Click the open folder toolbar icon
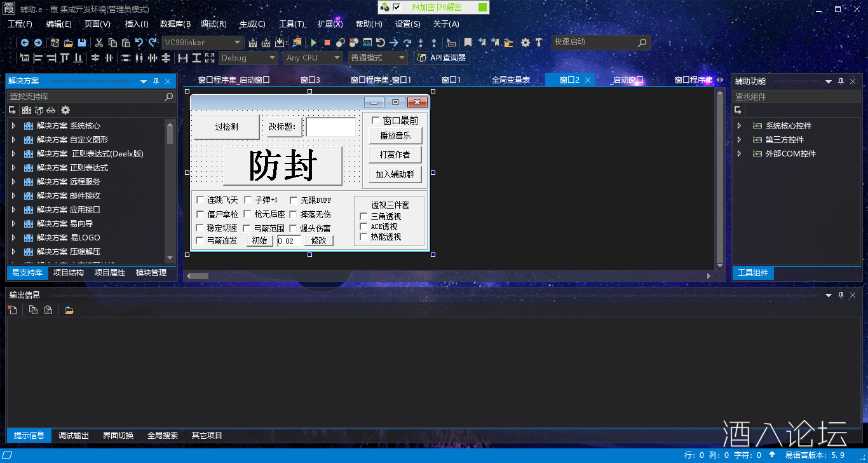 (x=68, y=43)
